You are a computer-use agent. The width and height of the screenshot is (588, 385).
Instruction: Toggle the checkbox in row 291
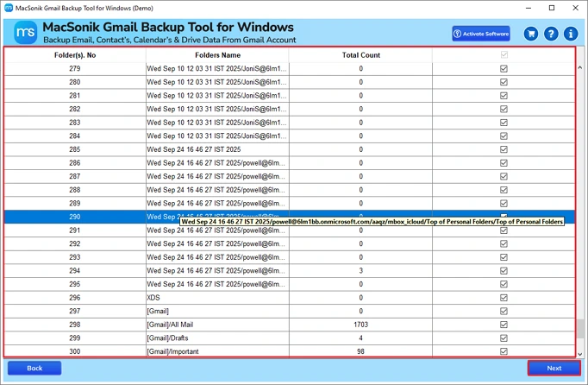(504, 230)
